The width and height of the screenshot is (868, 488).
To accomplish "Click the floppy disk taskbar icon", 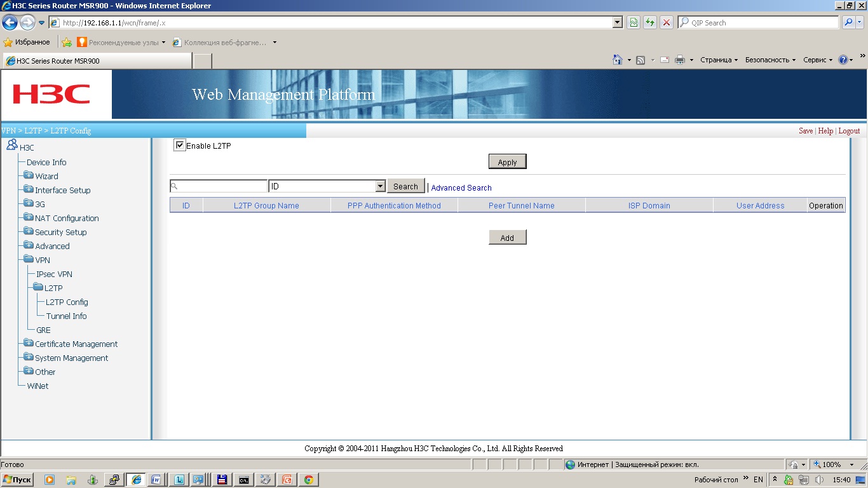I will [222, 480].
